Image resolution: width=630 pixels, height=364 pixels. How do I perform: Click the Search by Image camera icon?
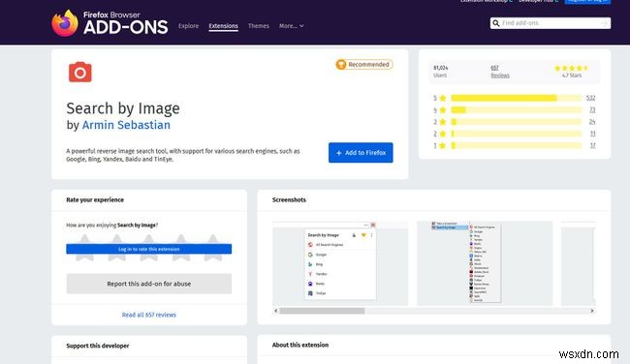coord(79,73)
